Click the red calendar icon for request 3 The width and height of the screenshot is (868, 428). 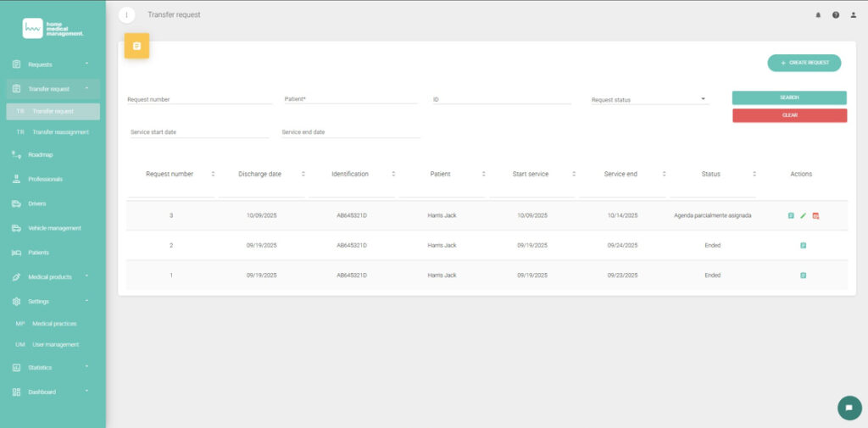(815, 216)
